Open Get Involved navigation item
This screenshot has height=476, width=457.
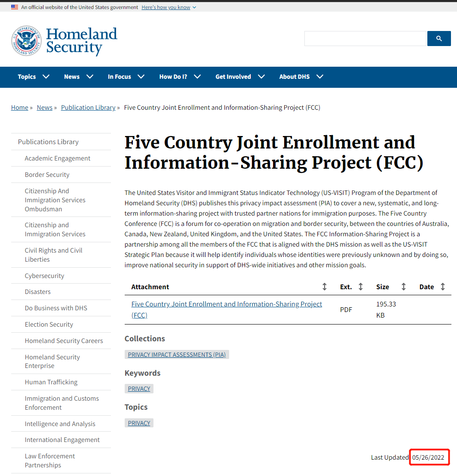point(233,77)
